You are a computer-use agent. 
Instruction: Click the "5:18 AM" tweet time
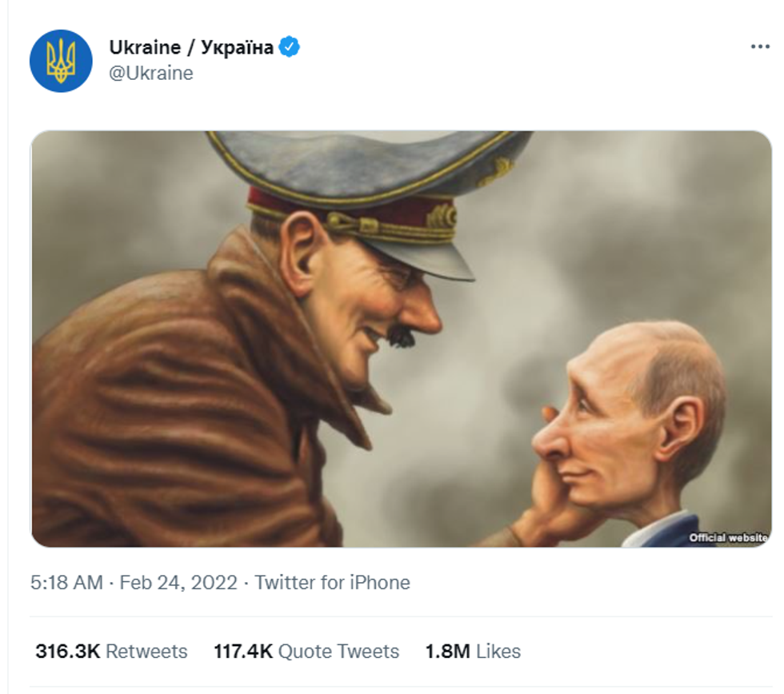(x=66, y=582)
